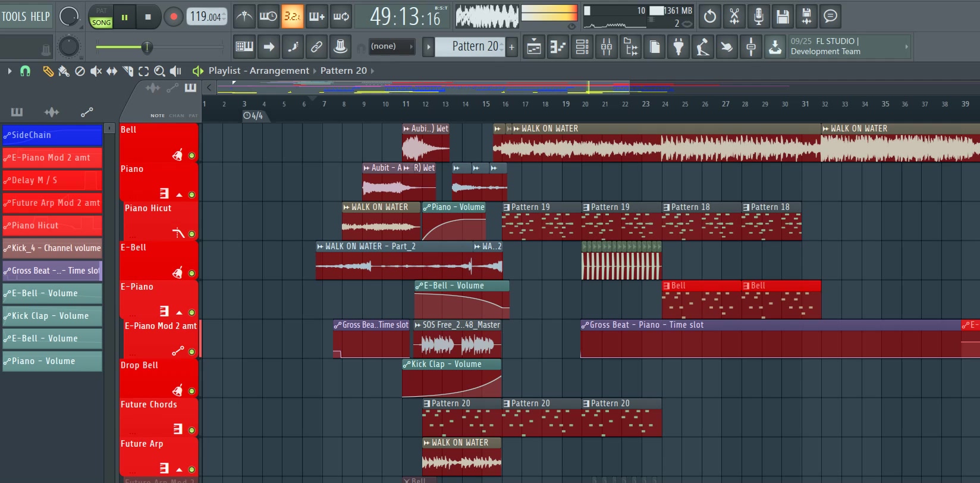Toggle wait for input to start playing
This screenshot has height=483, width=980.
(268, 16)
